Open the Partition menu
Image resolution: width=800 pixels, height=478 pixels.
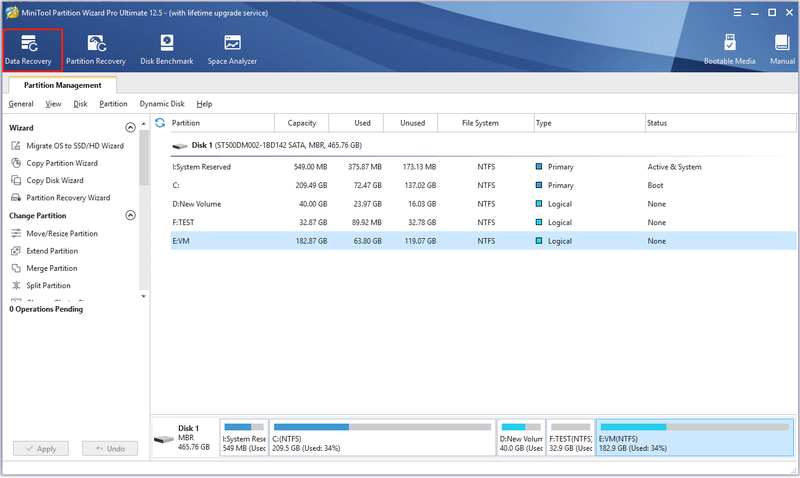pos(113,104)
